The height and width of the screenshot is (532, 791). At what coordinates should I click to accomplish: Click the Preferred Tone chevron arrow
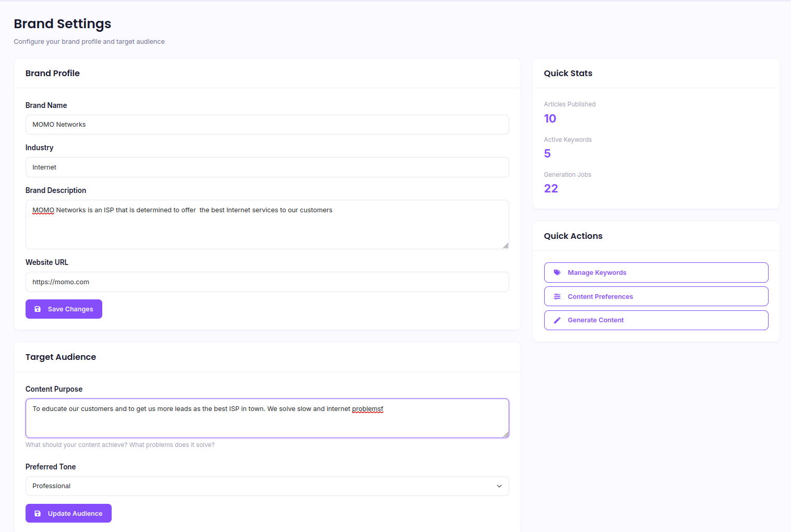[x=499, y=486]
